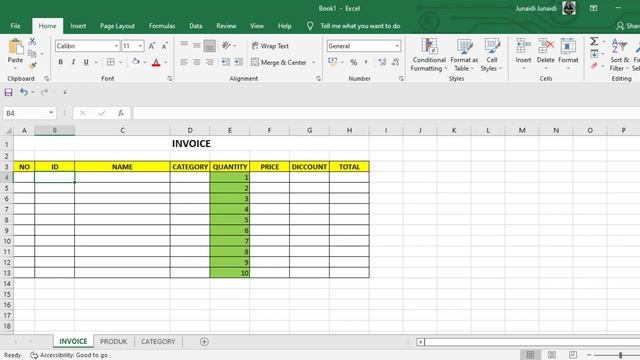The height and width of the screenshot is (360, 640).
Task: Switch to the Insert ribbon tab
Action: click(x=78, y=26)
